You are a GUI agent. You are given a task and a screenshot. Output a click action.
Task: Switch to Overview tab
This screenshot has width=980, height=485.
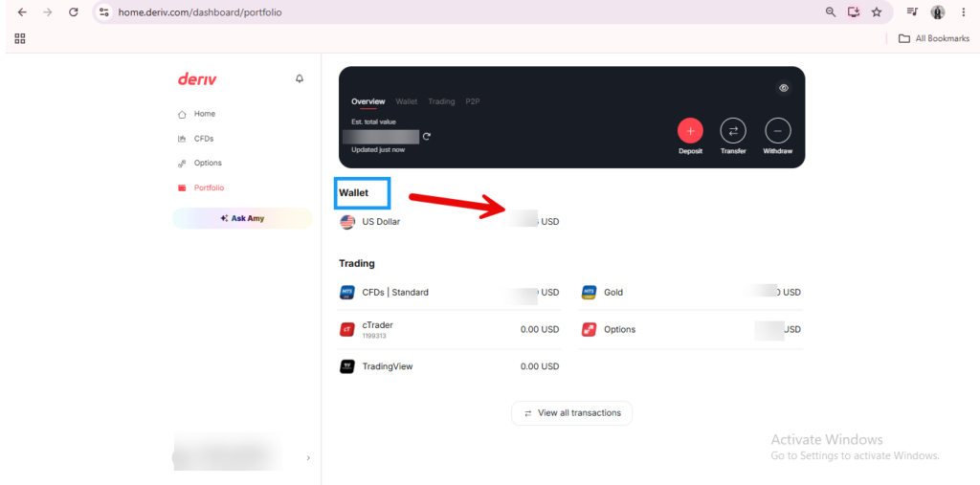[368, 101]
